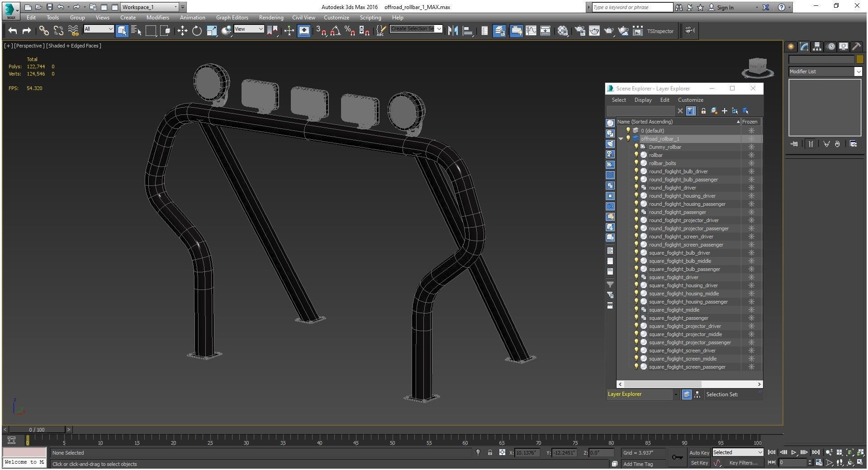
Task: Open Key Filters dialog
Action: point(743,463)
